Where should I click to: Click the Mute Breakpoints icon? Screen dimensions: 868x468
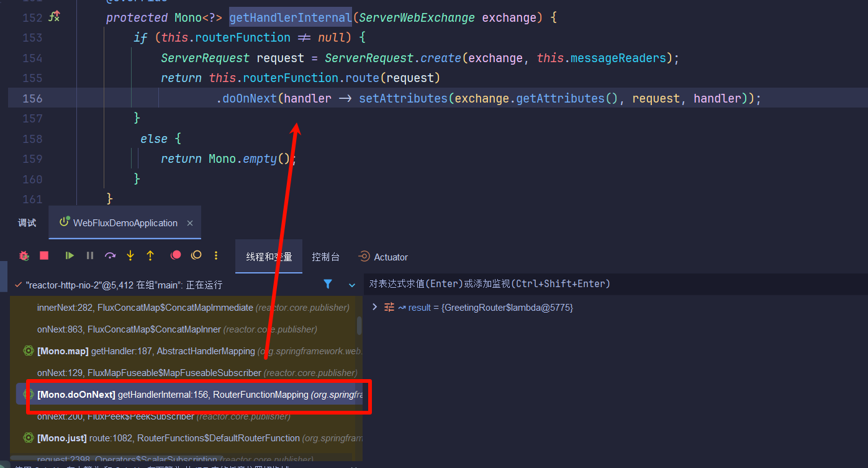tap(196, 255)
